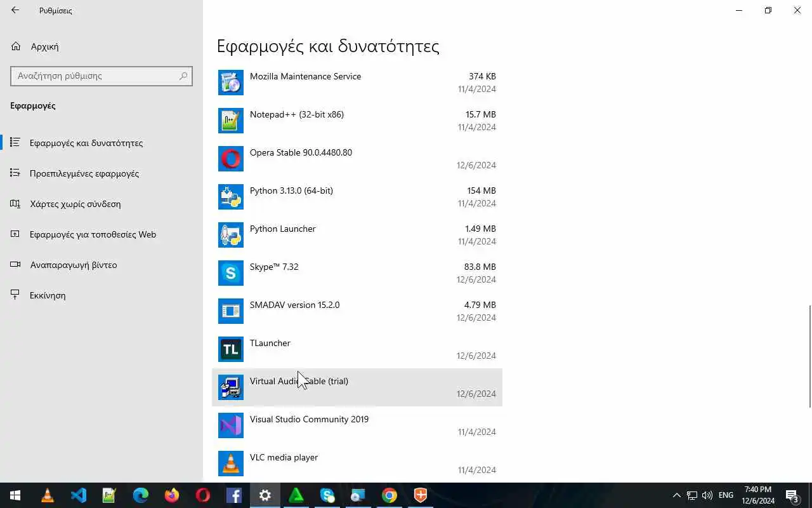812x508 pixels.
Task: Click the '4.79 MB' size value
Action: (x=480, y=305)
